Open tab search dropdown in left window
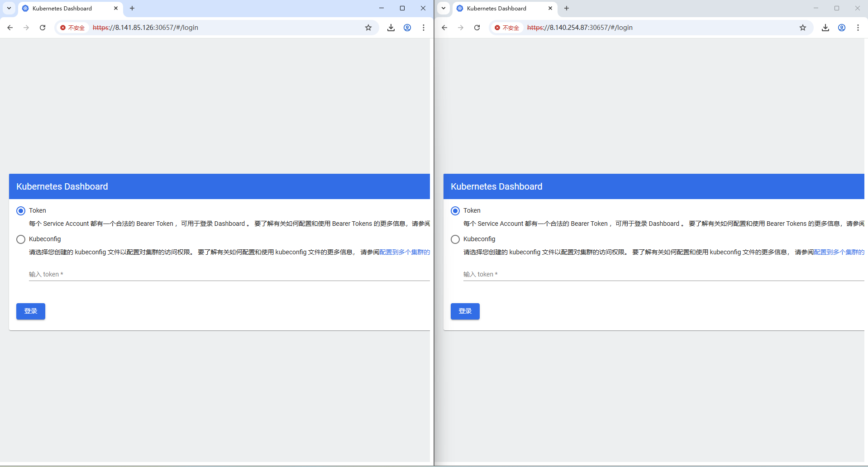Viewport: 868px width, 467px height. (x=9, y=8)
